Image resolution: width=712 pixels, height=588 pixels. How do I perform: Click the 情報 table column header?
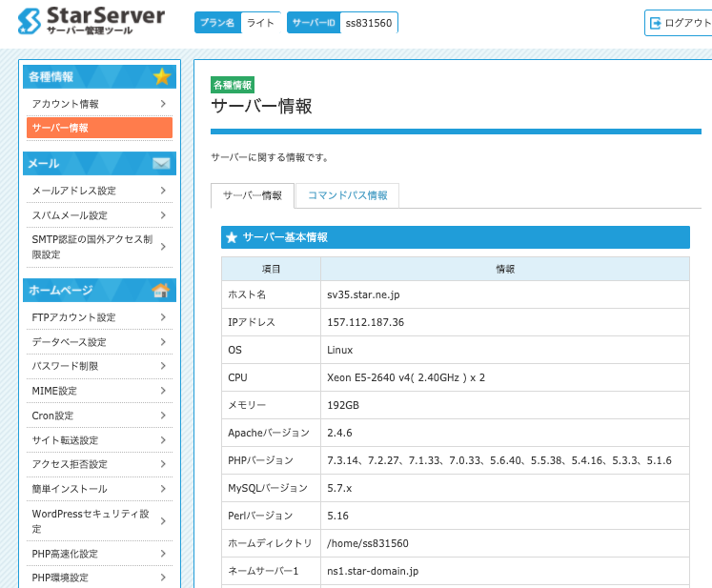pyautogui.click(x=505, y=269)
